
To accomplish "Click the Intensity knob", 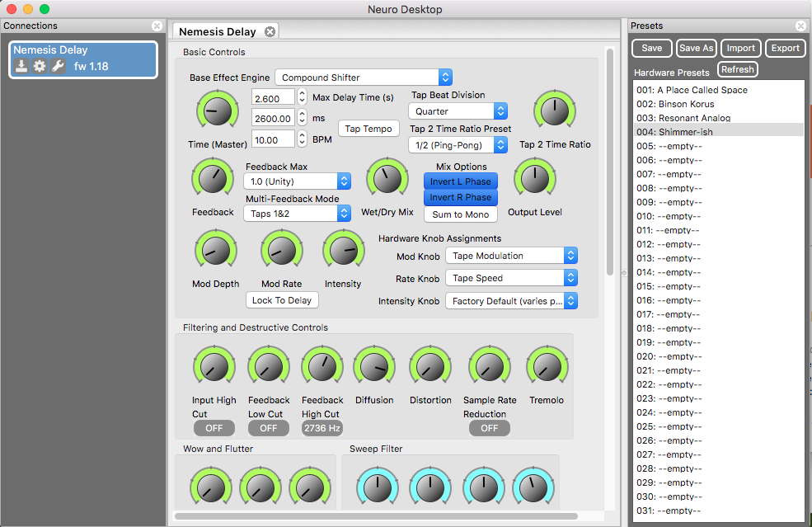I will (x=343, y=251).
